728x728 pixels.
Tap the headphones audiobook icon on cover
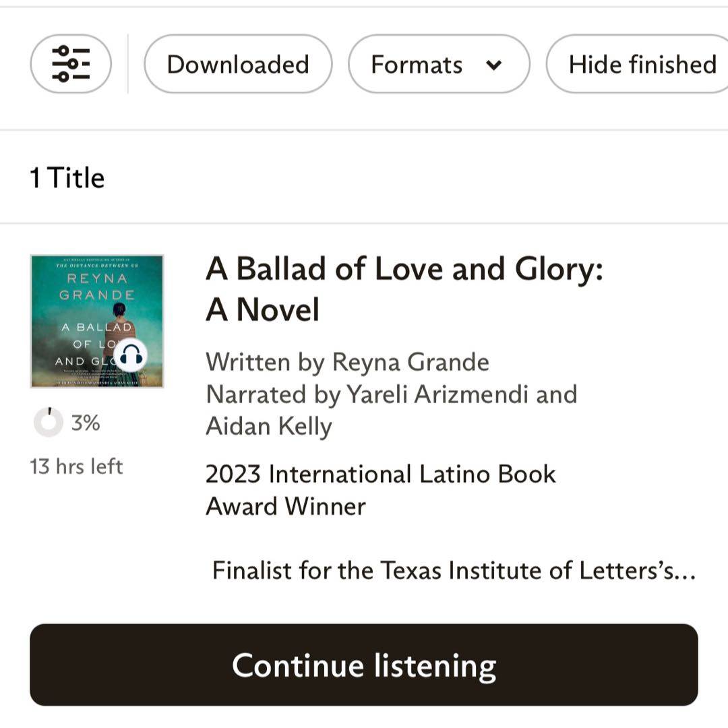131,354
